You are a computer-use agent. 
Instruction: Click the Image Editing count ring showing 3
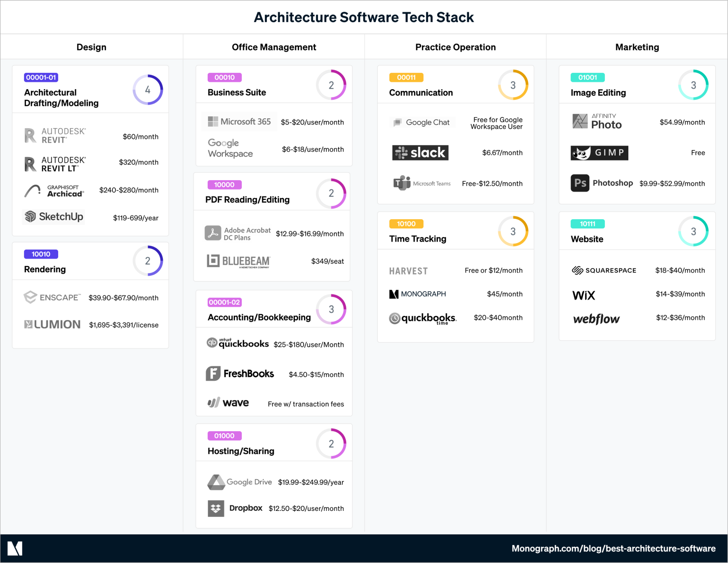(x=693, y=85)
